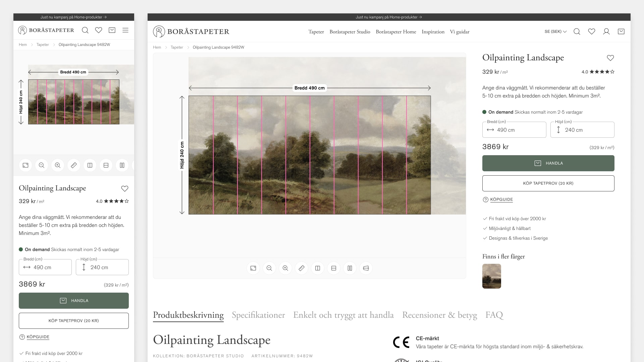Screen dimensions: 644x362
Task: Zoom in using desktop preview toolbar magnifier
Action: tap(285, 268)
